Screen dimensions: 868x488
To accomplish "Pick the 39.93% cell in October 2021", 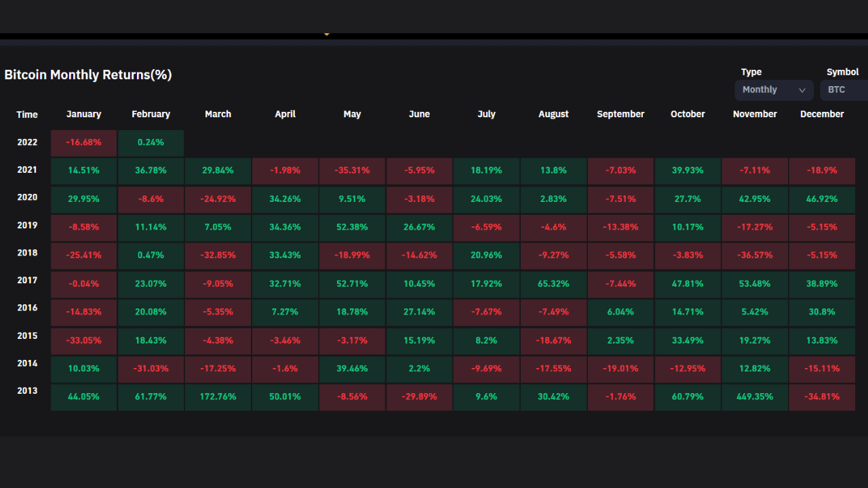I will tap(688, 171).
